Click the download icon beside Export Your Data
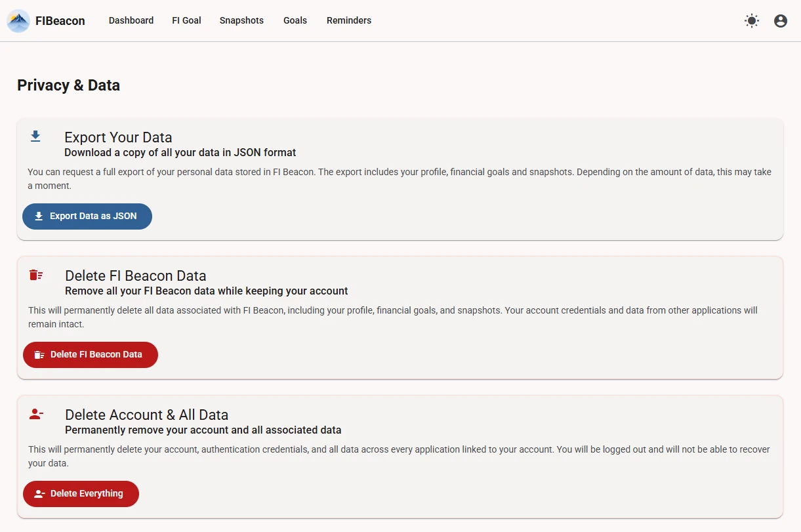Screen dimensions: 801x532 (35, 136)
